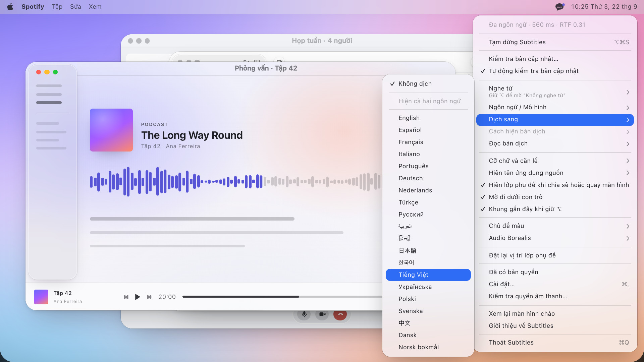644x362 pixels.
Task: Open Cài đặt… from the menu
Action: 555,284
